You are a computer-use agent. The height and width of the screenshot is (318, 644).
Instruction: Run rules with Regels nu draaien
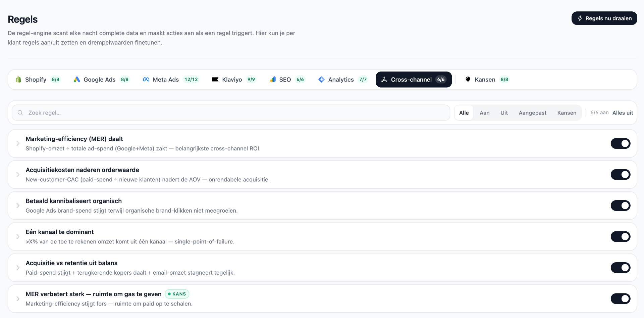click(604, 18)
